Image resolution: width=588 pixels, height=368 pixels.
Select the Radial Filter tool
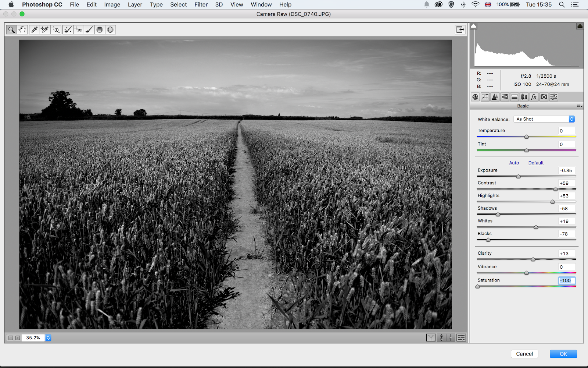tap(110, 30)
